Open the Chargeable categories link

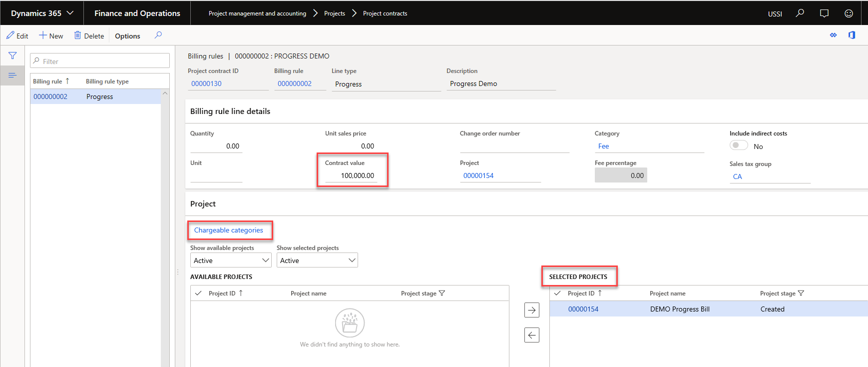point(228,230)
